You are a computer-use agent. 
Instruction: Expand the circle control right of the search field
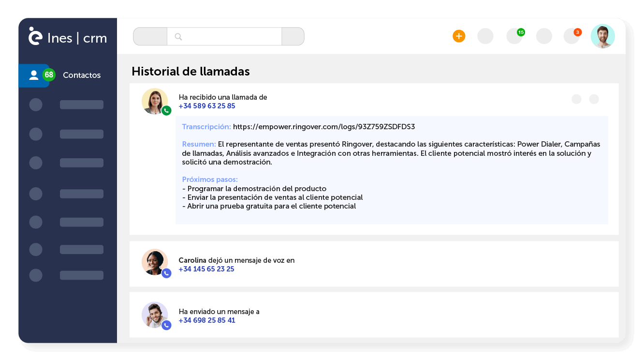(x=293, y=36)
